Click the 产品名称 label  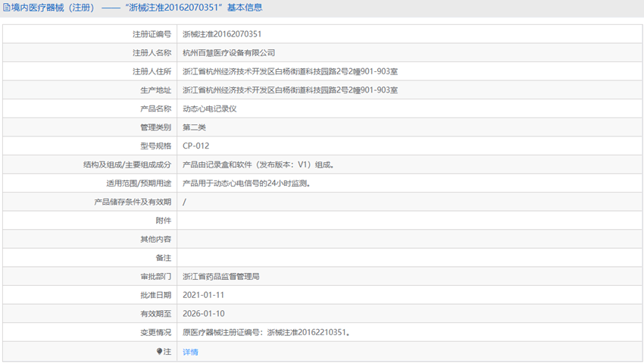(155, 108)
